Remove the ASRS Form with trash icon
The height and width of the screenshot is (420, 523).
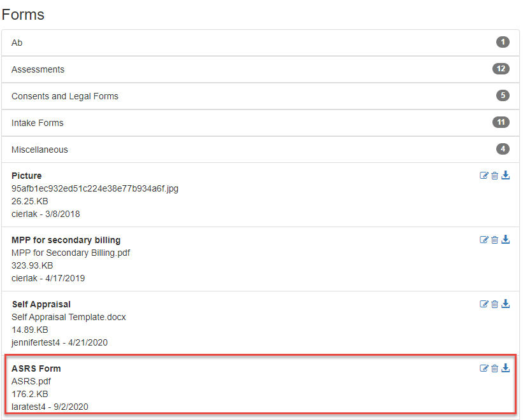tap(494, 368)
